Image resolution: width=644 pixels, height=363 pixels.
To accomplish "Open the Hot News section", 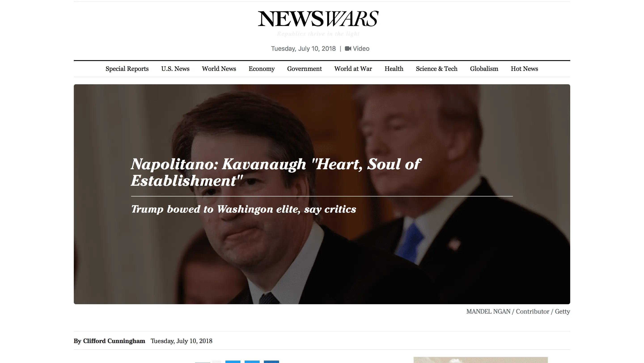I will [524, 69].
